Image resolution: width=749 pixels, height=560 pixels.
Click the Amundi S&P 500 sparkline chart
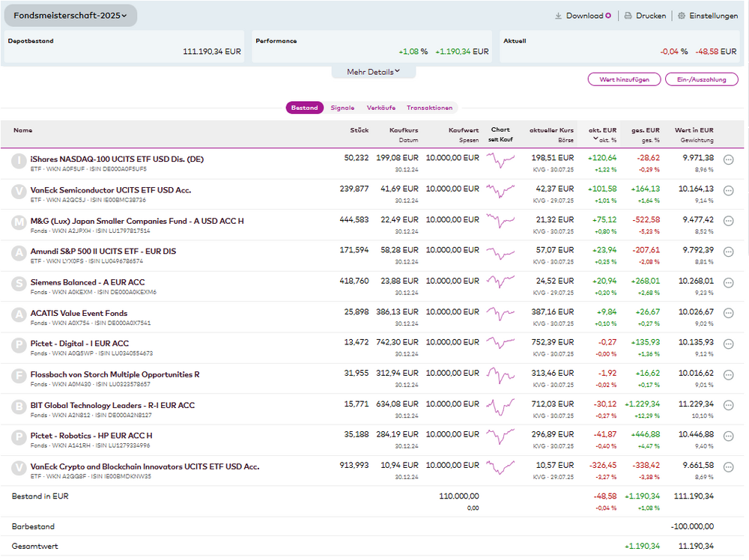(x=500, y=252)
